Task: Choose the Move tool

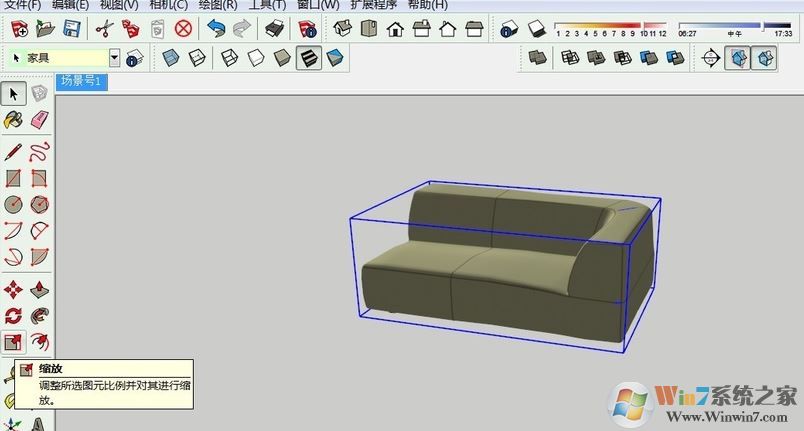Action: [13, 290]
